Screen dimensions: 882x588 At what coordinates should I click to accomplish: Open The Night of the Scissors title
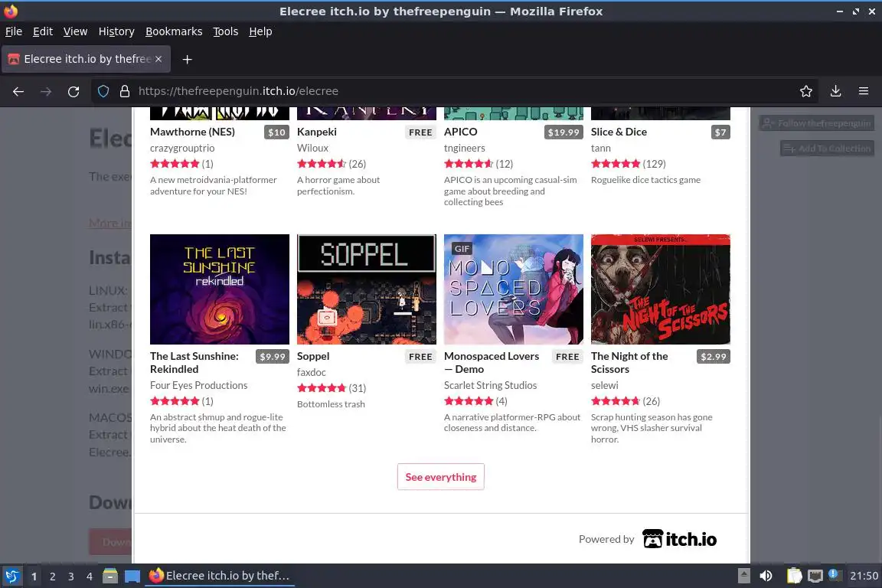629,362
